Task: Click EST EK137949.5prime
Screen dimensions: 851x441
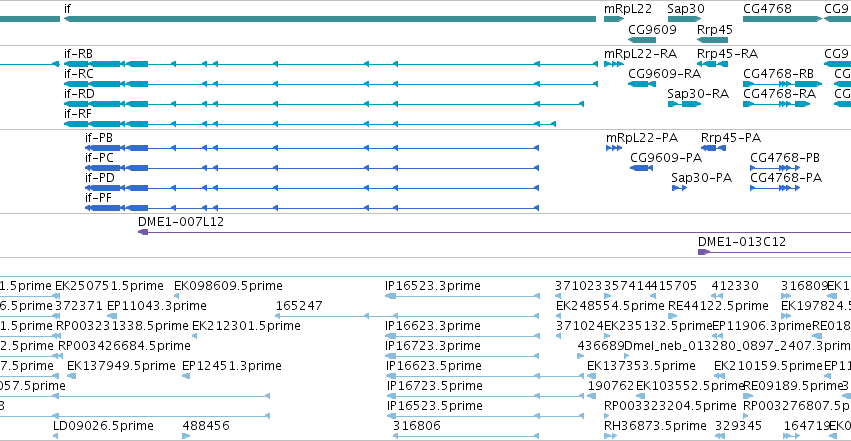Action: [121, 366]
